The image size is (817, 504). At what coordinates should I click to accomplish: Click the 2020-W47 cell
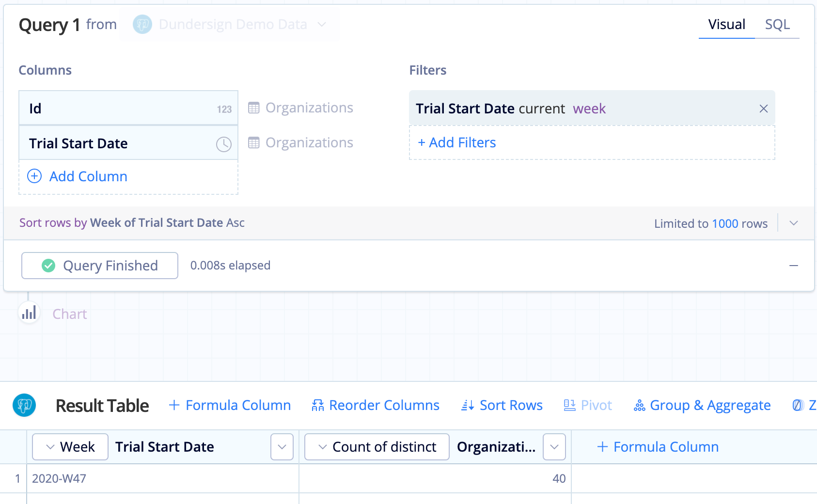(163, 479)
